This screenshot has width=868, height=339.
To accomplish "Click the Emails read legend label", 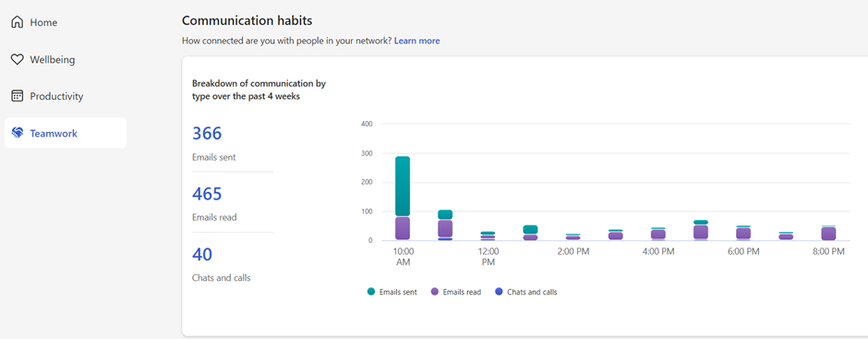I will pos(462,292).
